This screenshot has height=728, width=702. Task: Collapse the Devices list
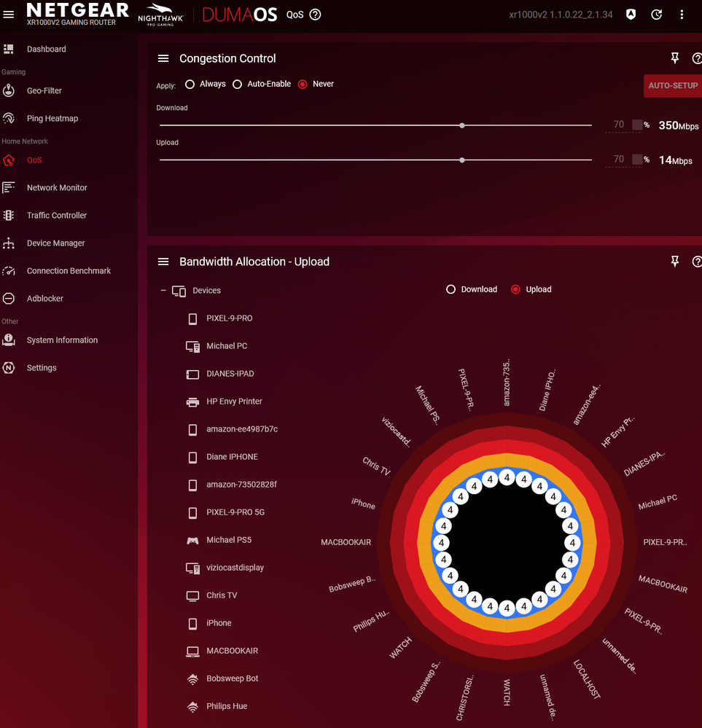[x=163, y=290]
